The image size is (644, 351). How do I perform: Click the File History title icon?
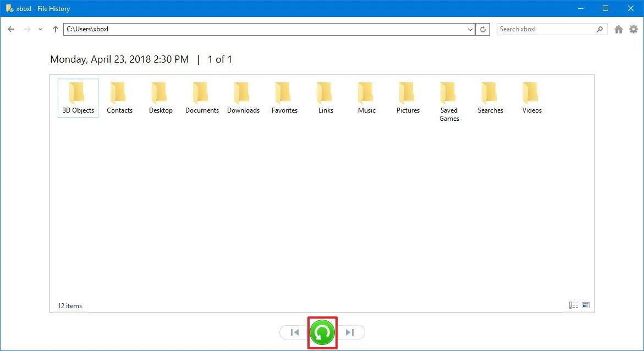point(9,8)
